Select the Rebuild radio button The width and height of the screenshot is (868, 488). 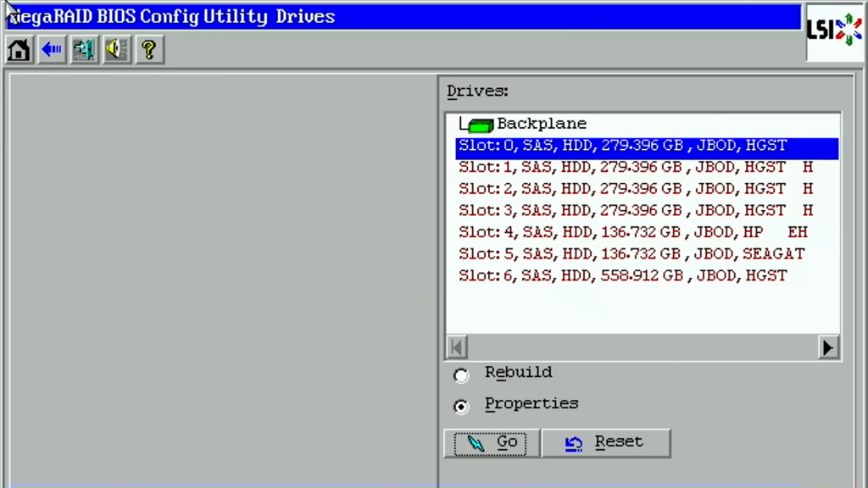point(460,375)
